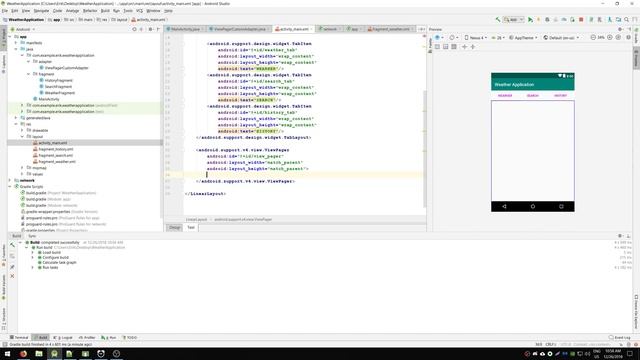Hide the Project tool window
Screen dimensions: 640x360
(158, 29)
